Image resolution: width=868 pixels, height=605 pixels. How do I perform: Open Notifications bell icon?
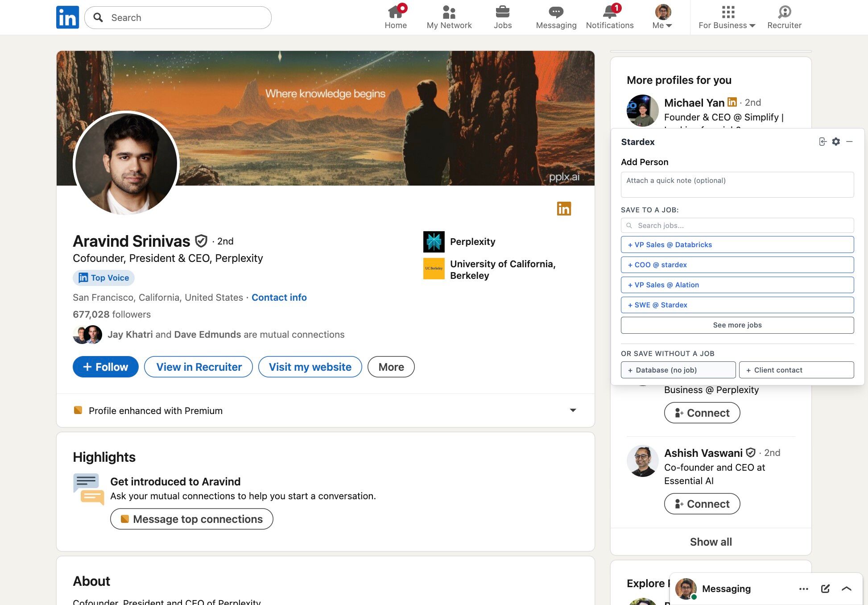(x=609, y=12)
